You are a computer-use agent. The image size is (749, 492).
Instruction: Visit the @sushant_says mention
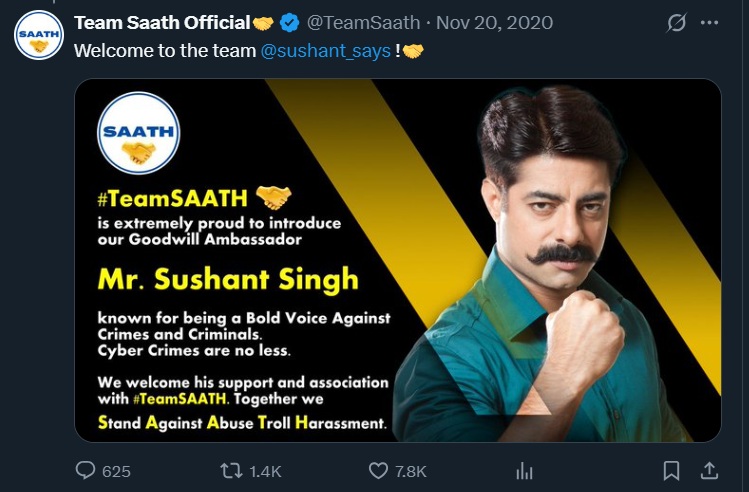(x=326, y=50)
